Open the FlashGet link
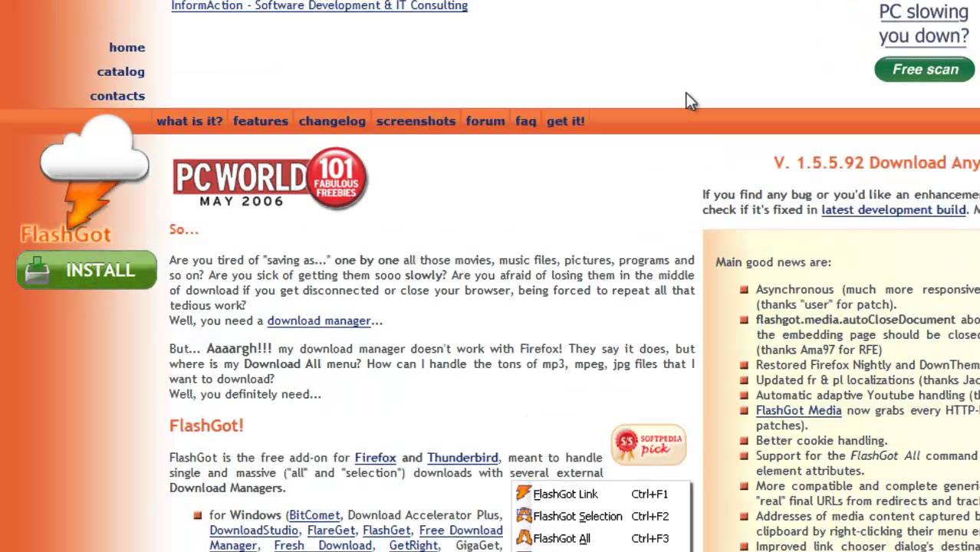This screenshot has width=980, height=552. 386,531
